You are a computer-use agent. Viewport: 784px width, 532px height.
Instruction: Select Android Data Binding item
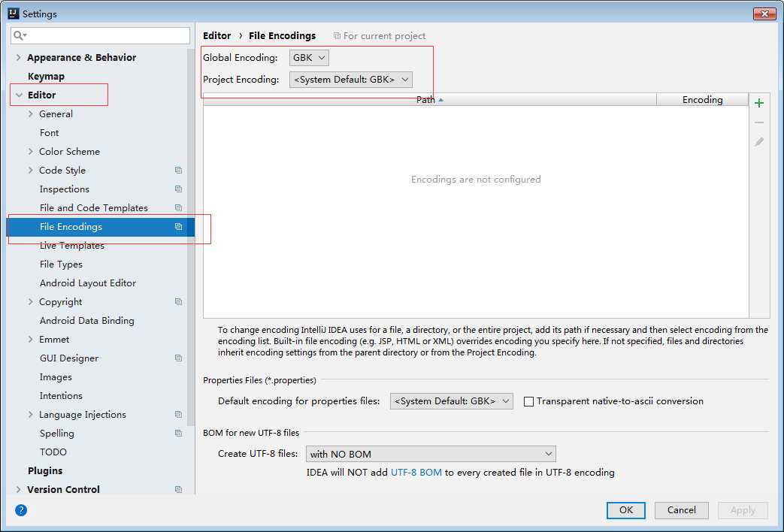[x=87, y=321]
